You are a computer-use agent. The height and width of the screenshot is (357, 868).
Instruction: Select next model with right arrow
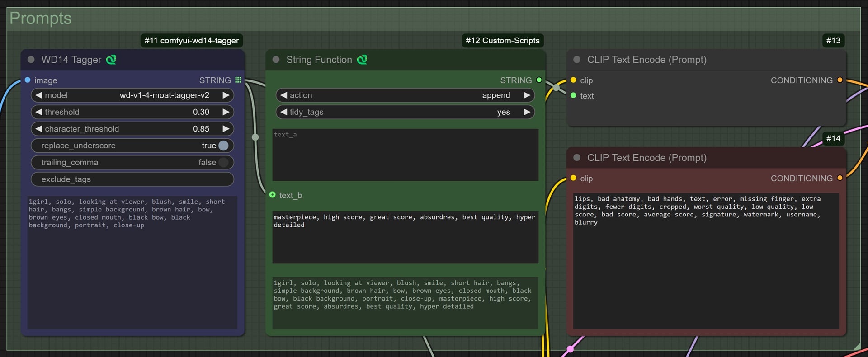click(226, 95)
